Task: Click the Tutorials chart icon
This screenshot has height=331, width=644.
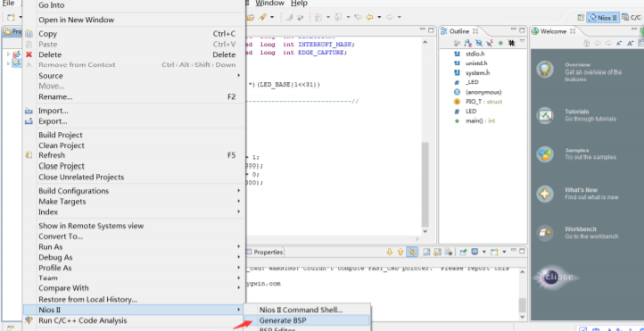Action: point(545,115)
